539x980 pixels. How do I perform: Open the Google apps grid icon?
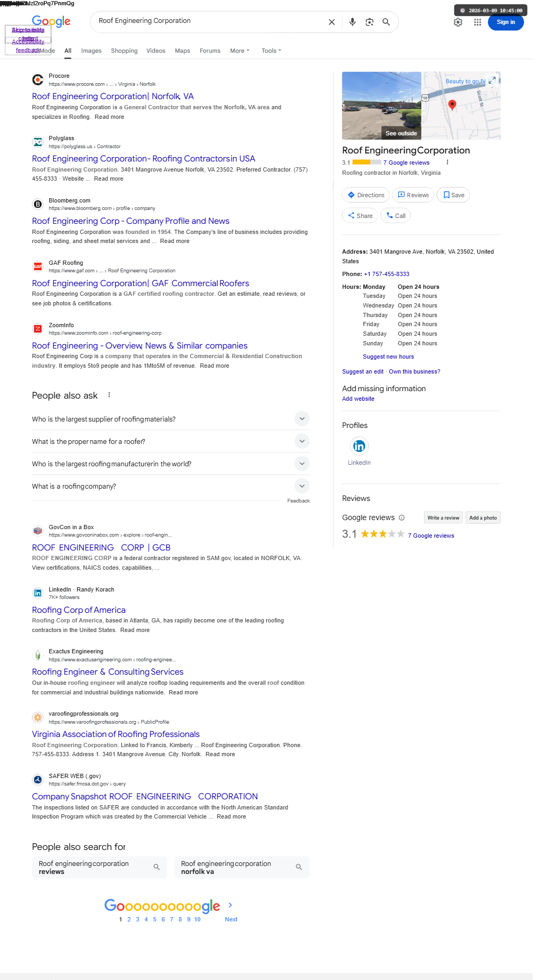coord(477,22)
